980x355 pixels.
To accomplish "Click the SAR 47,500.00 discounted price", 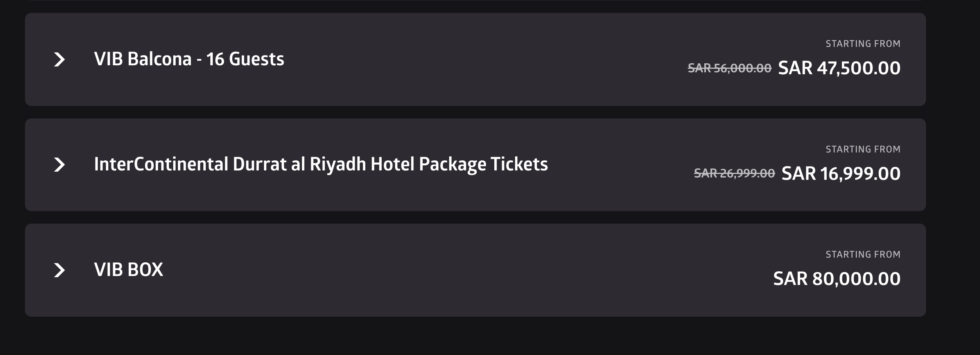I will (x=839, y=68).
